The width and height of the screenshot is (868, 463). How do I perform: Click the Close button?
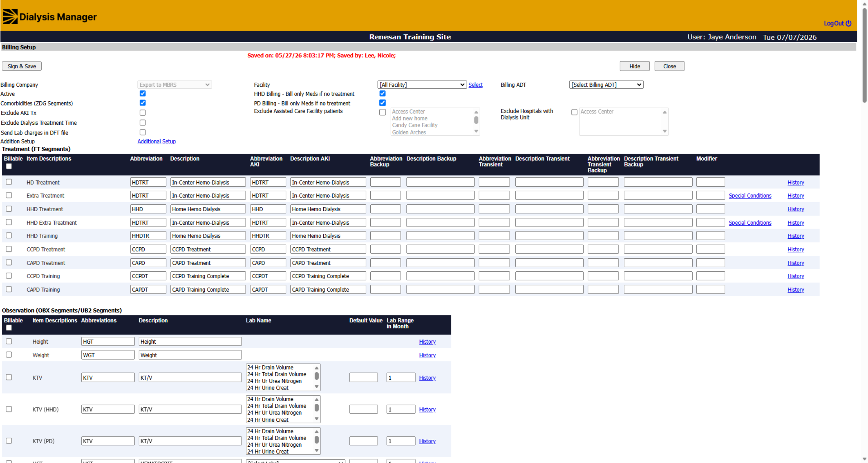(669, 66)
